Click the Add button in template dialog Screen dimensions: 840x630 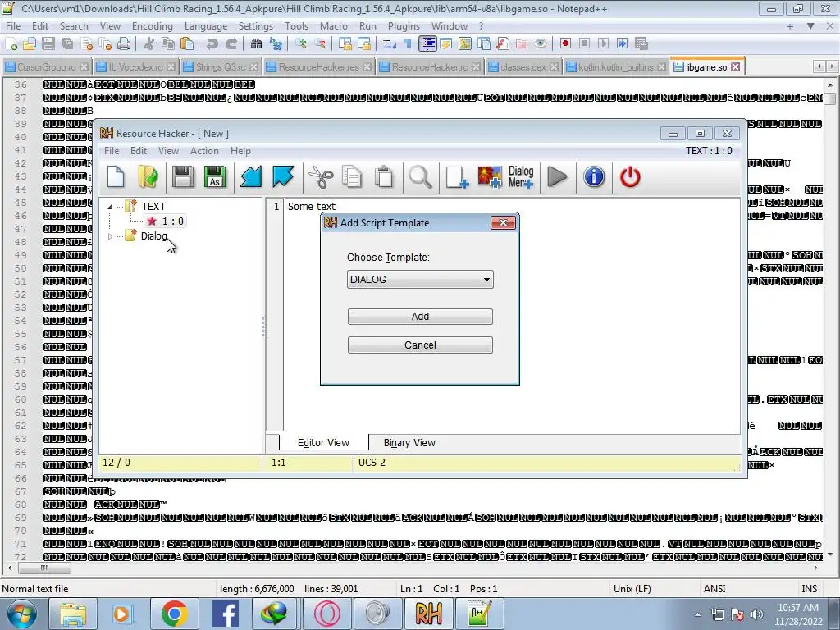(x=420, y=317)
